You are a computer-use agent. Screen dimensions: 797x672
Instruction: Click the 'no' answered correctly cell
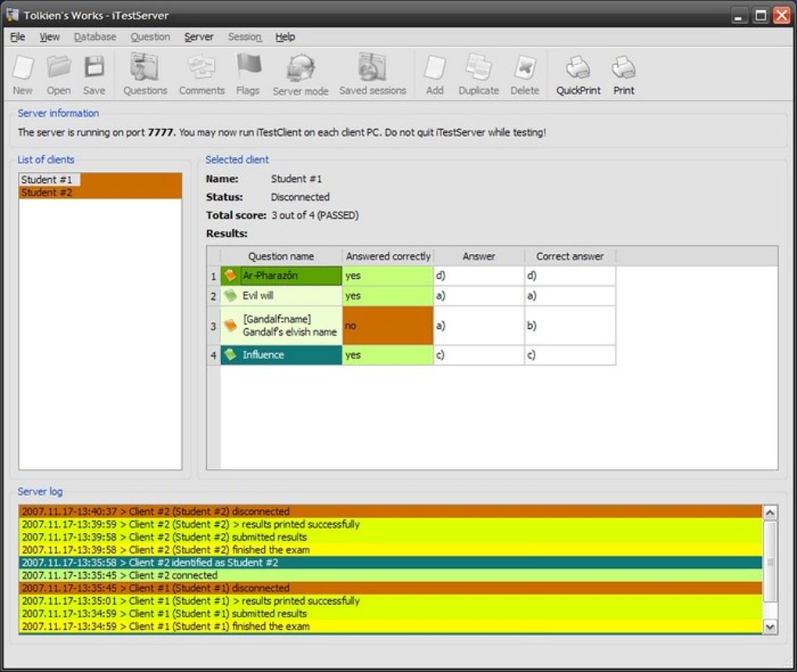tap(388, 325)
